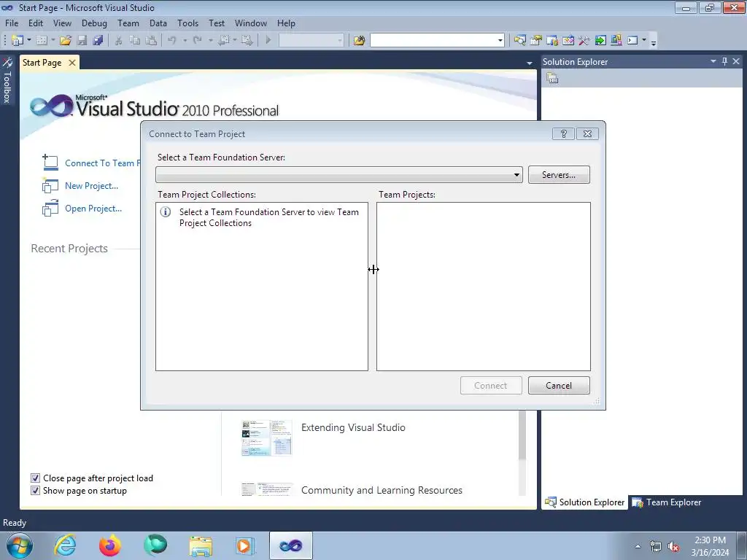Screen dimensions: 747x560
Task: Switch to the Team Explorer tab
Action: pos(667,502)
